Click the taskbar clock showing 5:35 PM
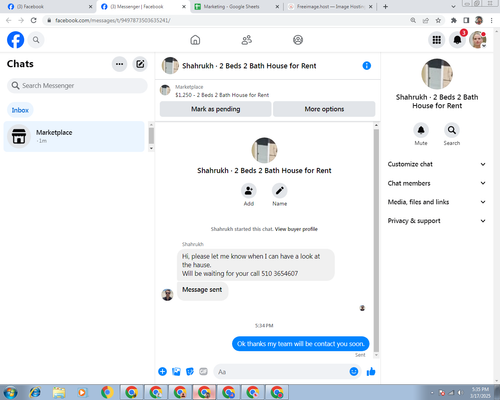 [x=480, y=392]
